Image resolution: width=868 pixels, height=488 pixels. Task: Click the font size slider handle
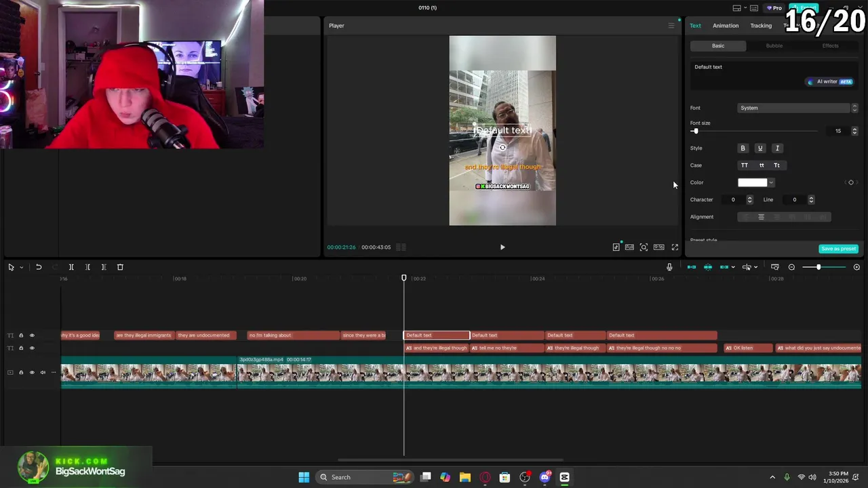pyautogui.click(x=695, y=131)
